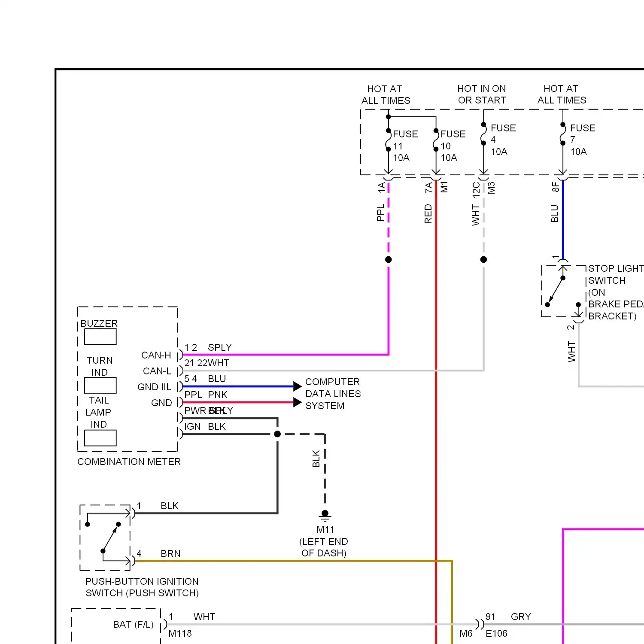This screenshot has width=644, height=644.
Task: Select 'PUSH-BUTTON IGNITION SWITCH (PUSH SWITCH)' caption
Action: click(142, 587)
